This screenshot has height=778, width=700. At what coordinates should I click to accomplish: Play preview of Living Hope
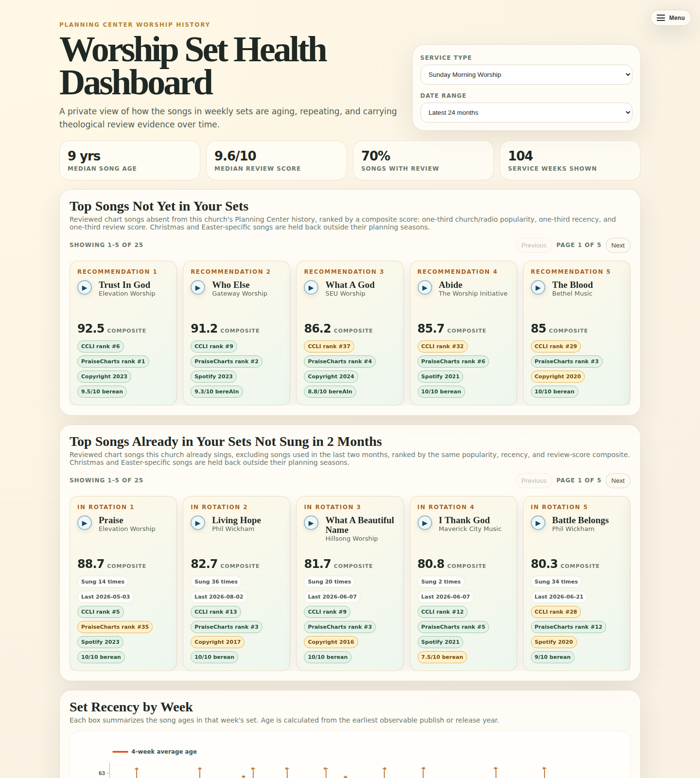(x=198, y=523)
